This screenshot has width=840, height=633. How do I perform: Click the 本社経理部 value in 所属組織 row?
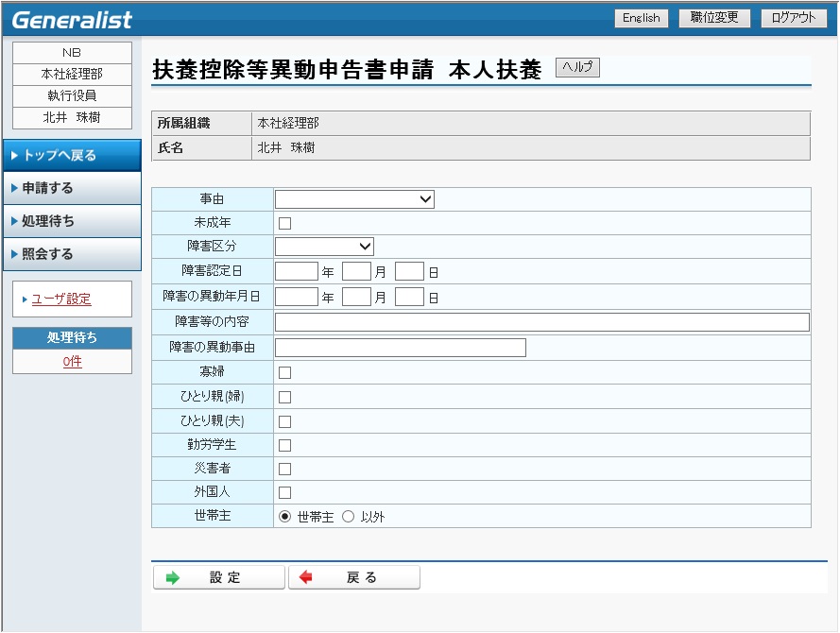pyautogui.click(x=288, y=124)
